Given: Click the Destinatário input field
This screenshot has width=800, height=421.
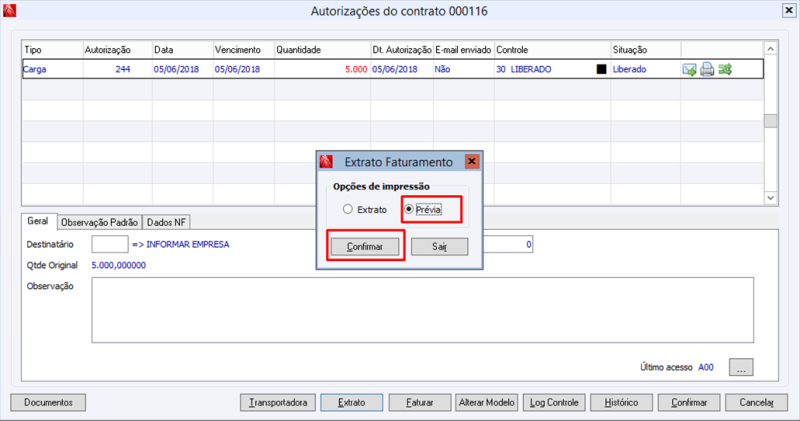Looking at the screenshot, I should tap(110, 244).
